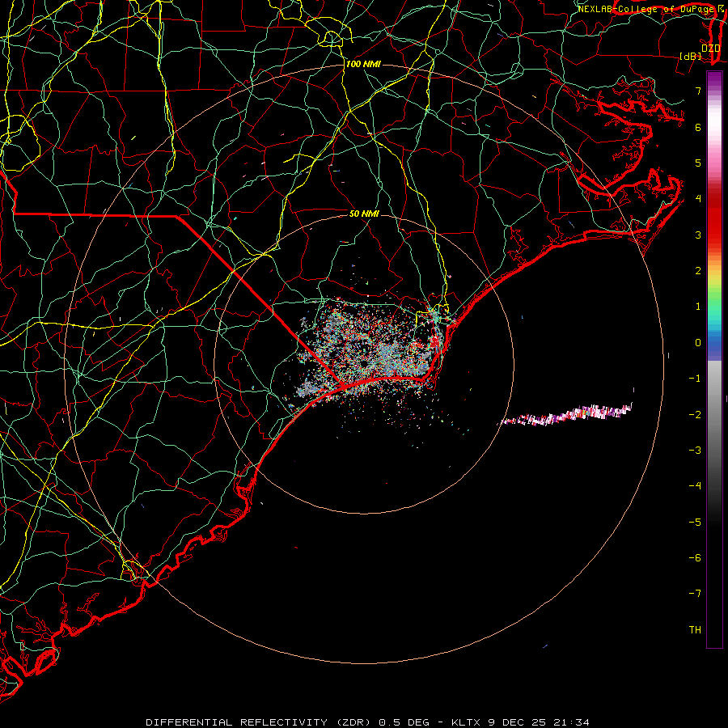Pick the -5 value on the color scale
Viewport: 728px width, 728px height.
coord(695,523)
